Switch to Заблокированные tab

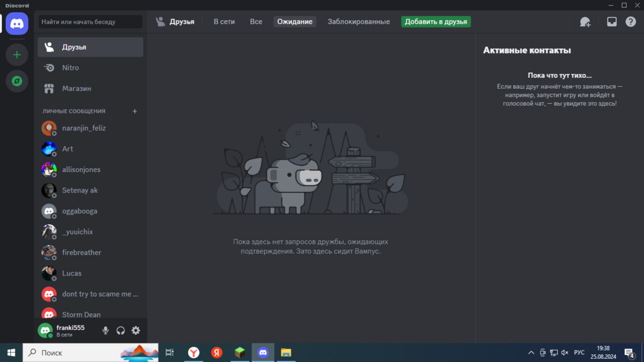pyautogui.click(x=359, y=22)
